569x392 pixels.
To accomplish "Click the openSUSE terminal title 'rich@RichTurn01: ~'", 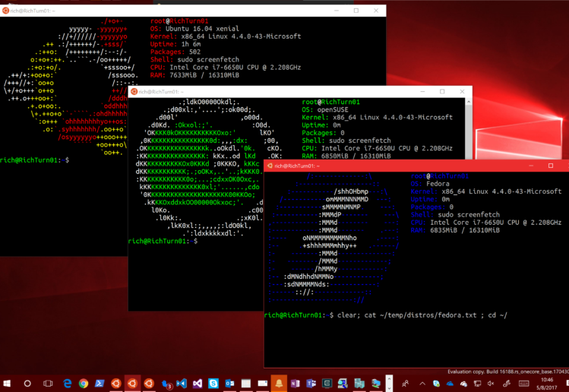I will (x=161, y=91).
